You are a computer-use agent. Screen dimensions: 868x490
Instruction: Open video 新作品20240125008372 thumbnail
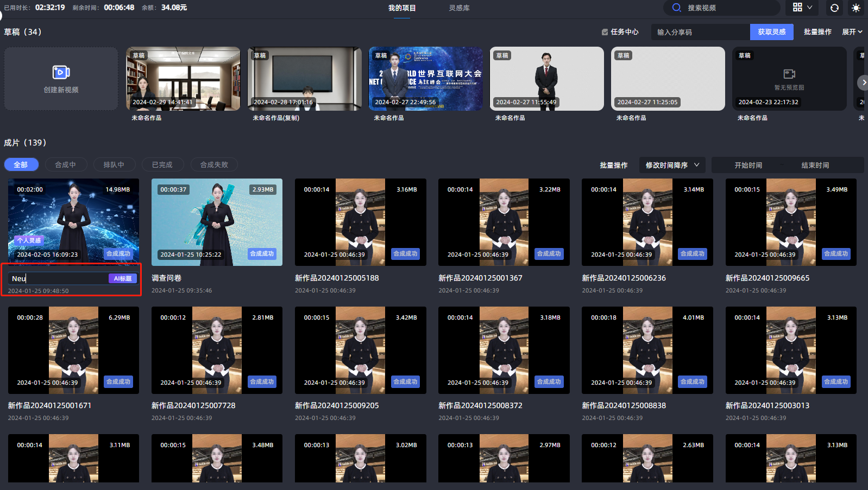504,350
